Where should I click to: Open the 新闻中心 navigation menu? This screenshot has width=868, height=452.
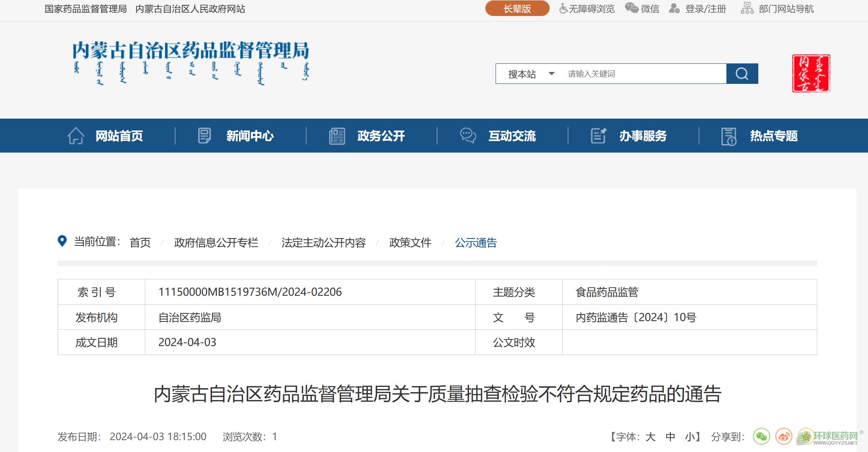click(250, 136)
